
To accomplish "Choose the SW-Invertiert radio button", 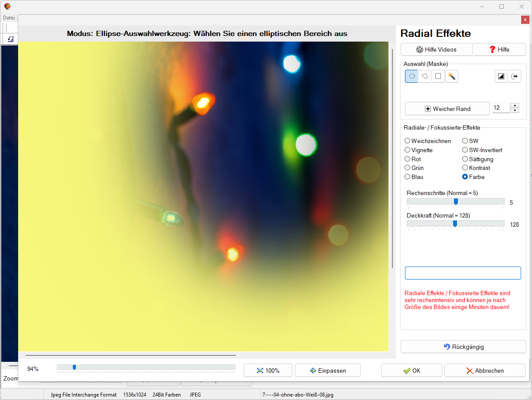I will 465,150.
